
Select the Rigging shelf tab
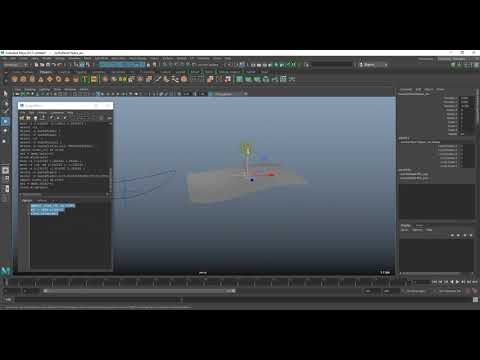click(x=81, y=72)
